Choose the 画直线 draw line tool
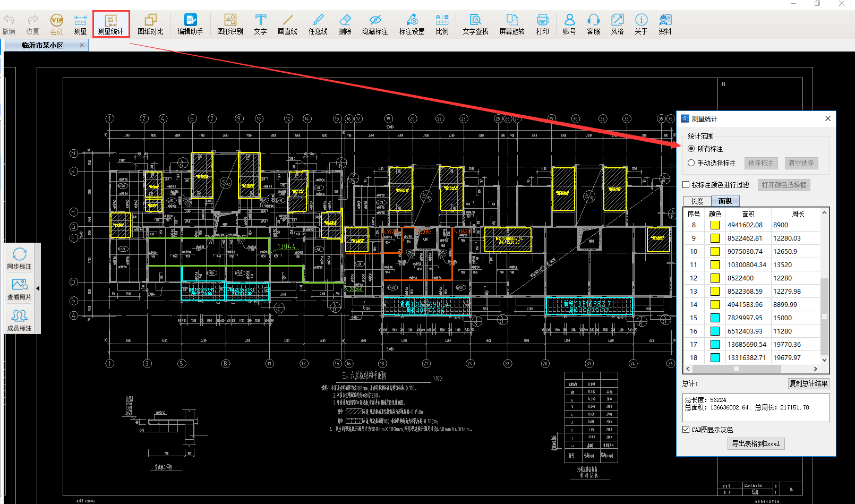This screenshot has width=855, height=504. coord(287,24)
